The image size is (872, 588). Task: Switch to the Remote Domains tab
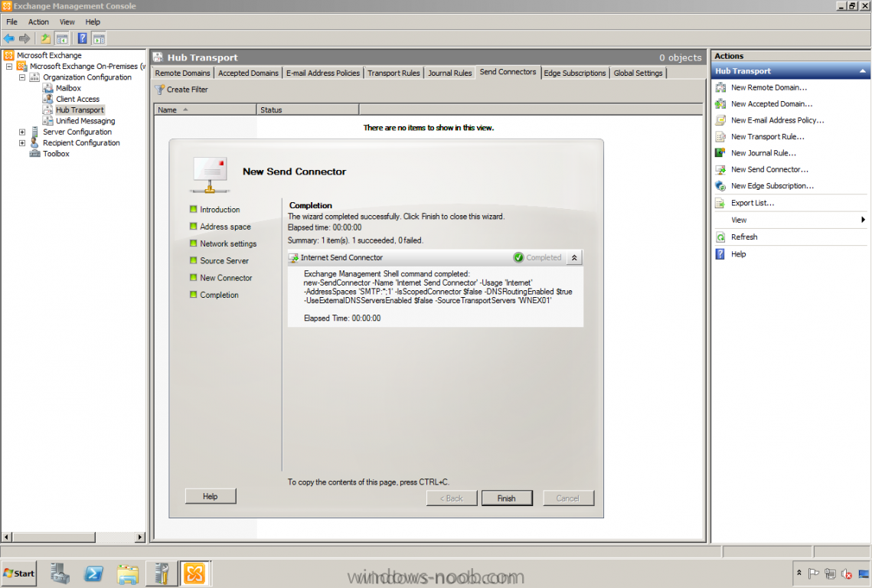(x=182, y=73)
